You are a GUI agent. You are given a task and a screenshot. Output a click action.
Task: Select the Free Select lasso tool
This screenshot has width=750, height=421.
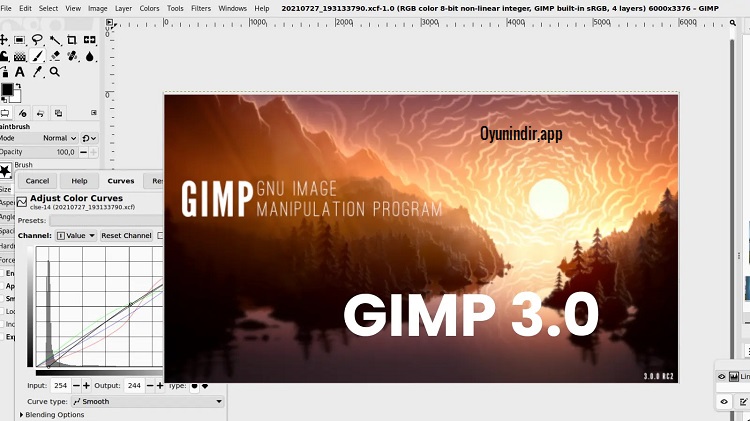[x=37, y=40]
